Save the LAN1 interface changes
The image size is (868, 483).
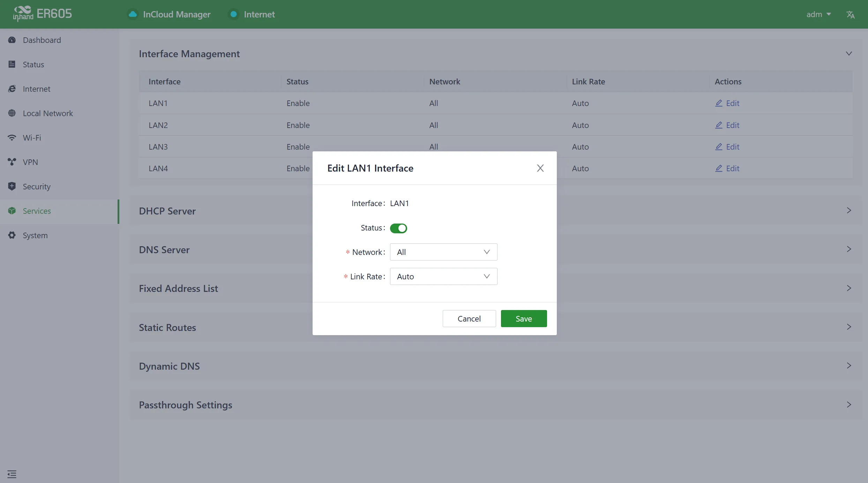pyautogui.click(x=524, y=318)
